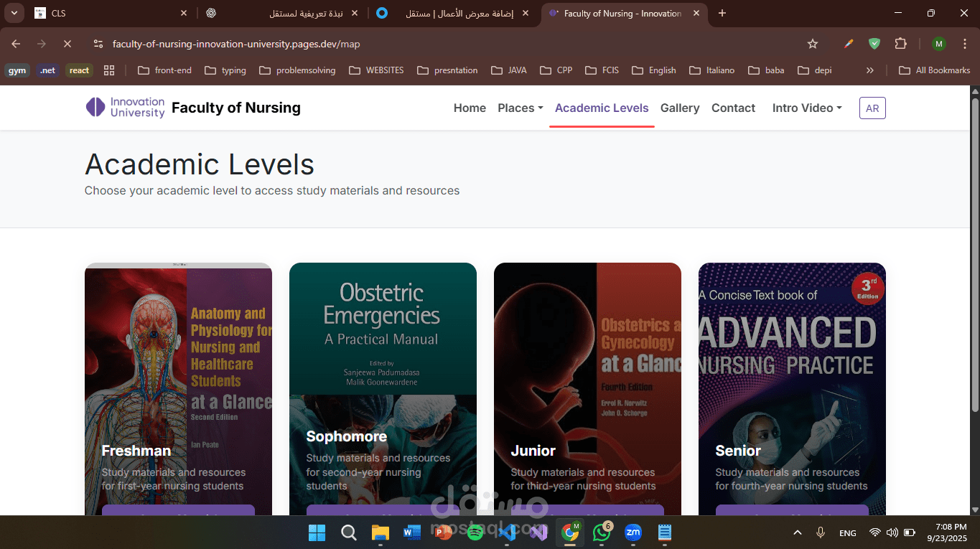980x549 pixels.
Task: Open the color picker extension icon
Action: point(849,44)
